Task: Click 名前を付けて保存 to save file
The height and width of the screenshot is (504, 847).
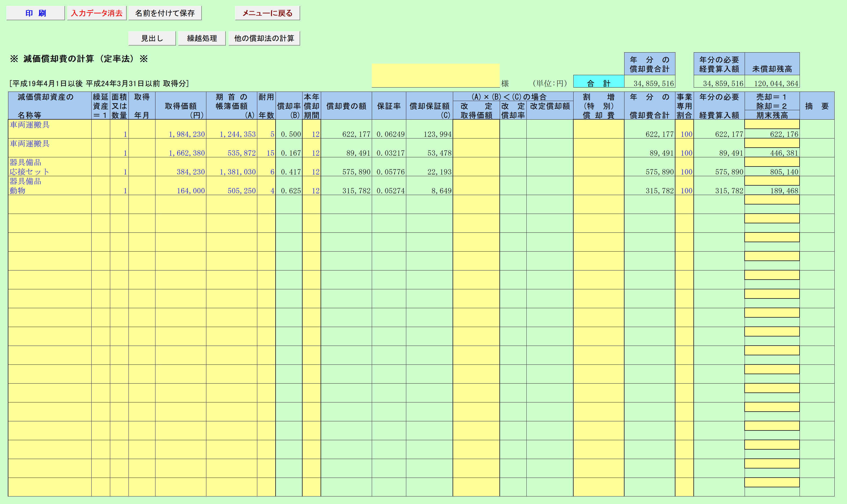Action: (x=165, y=13)
